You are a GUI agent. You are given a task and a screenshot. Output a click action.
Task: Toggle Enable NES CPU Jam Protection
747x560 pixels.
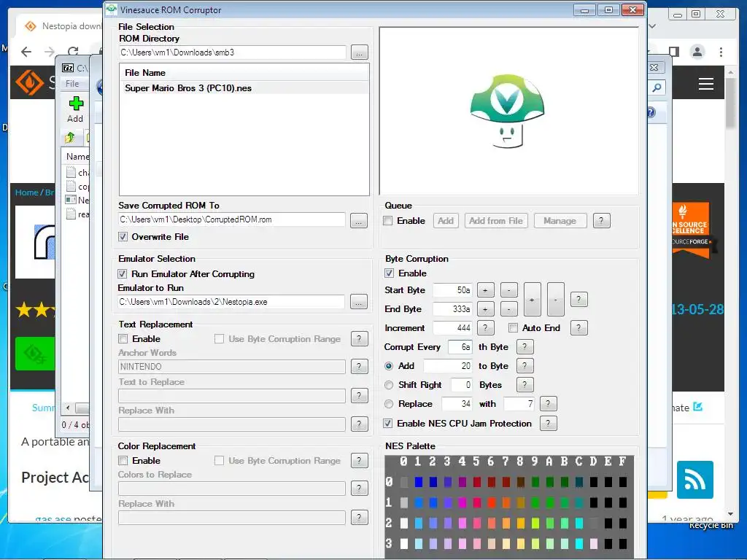388,423
